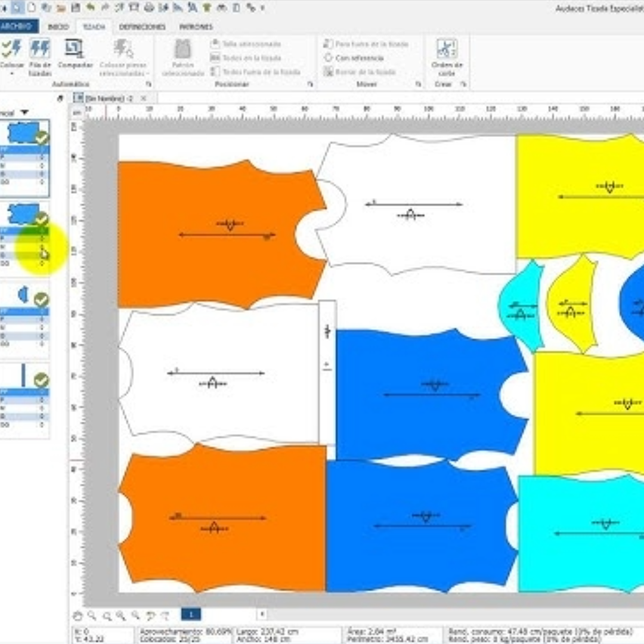Screen dimensions: 644x644
Task: Open the Orden de corte tool
Action: click(x=447, y=48)
